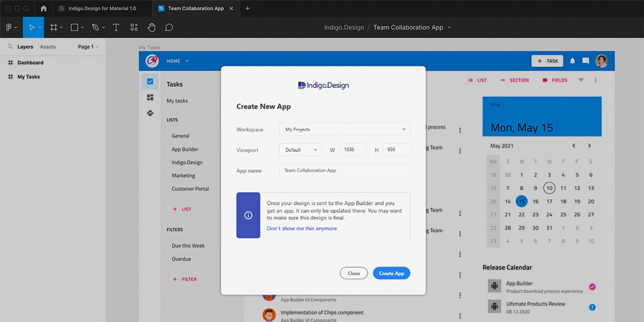
Task: Select date 15 in the calendar
Action: 521,201
